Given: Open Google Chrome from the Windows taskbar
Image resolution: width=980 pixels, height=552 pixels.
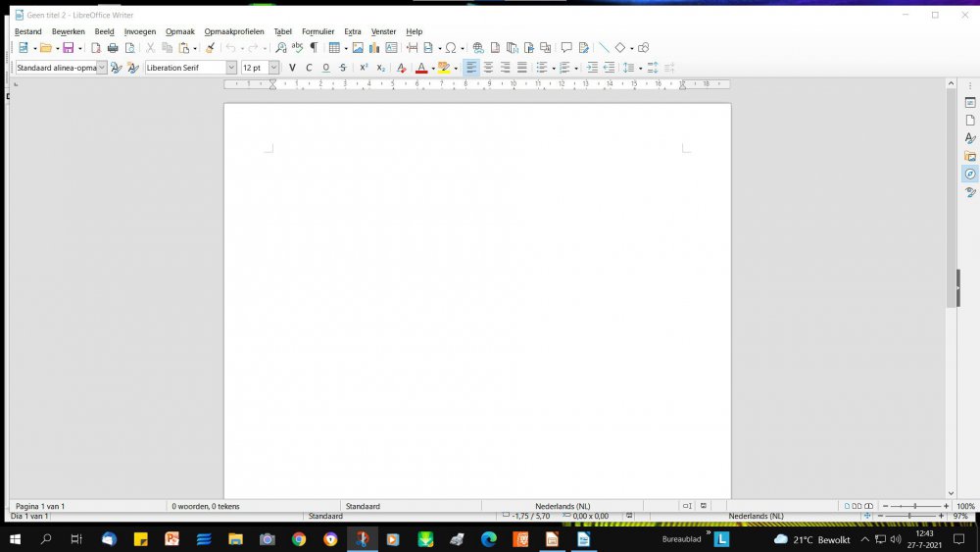Looking at the screenshot, I should coord(299,539).
